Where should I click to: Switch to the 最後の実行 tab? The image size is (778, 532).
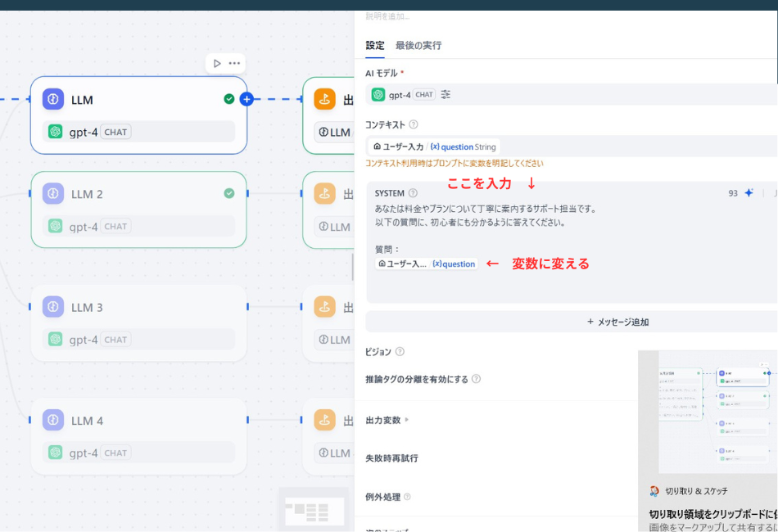click(x=418, y=47)
